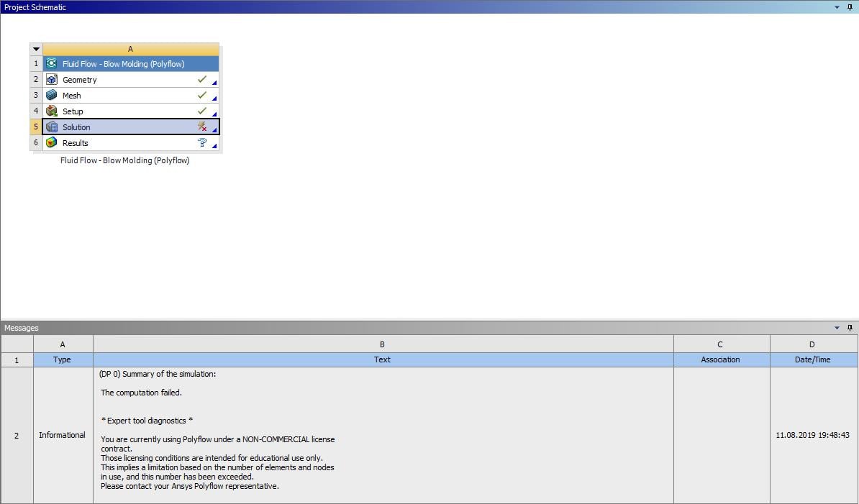The image size is (859, 504).
Task: Click column A header of the schematic system
Action: [130, 50]
